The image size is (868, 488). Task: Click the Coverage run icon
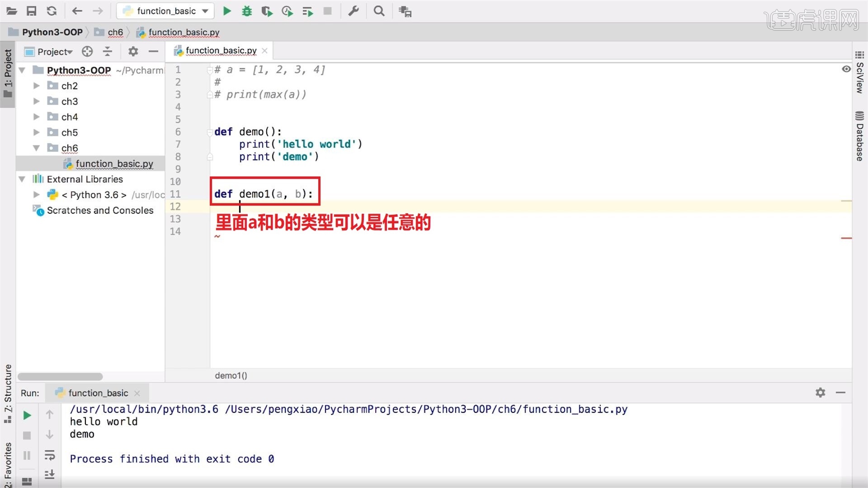coord(267,11)
